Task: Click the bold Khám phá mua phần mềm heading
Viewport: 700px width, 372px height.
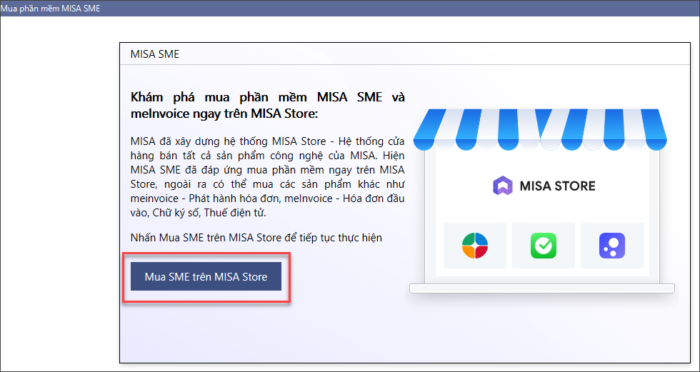Action: [x=267, y=105]
